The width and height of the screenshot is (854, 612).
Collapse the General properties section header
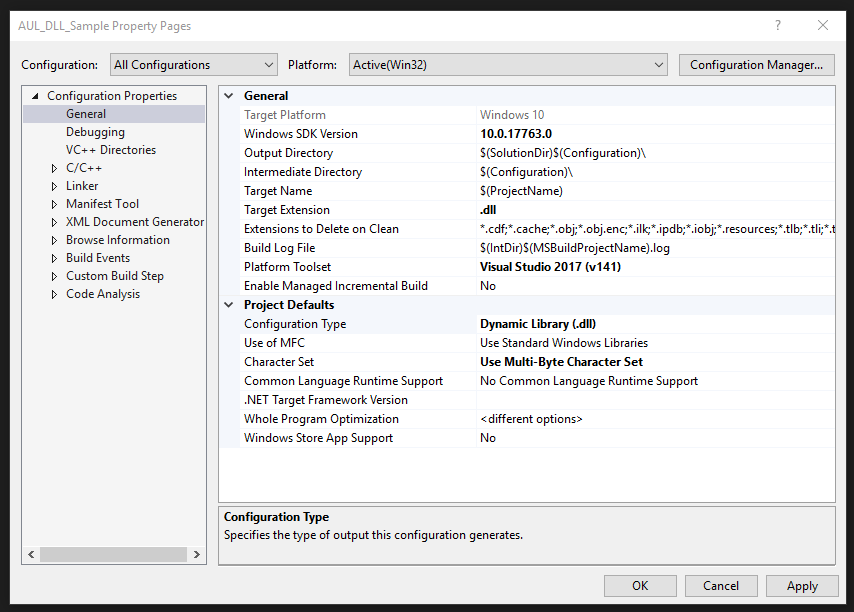pos(229,95)
